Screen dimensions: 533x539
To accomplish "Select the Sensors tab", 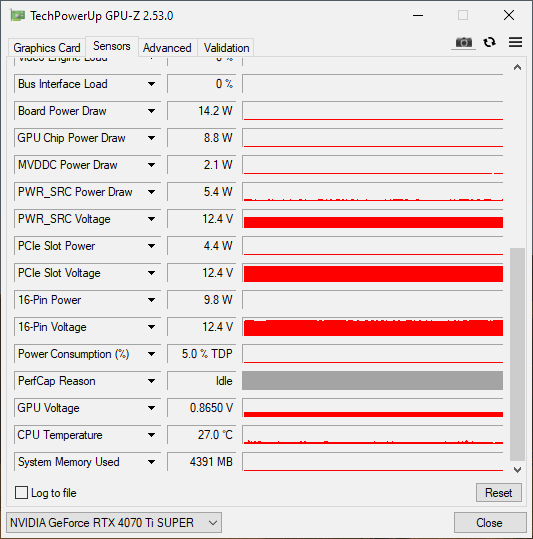I will coord(112,46).
